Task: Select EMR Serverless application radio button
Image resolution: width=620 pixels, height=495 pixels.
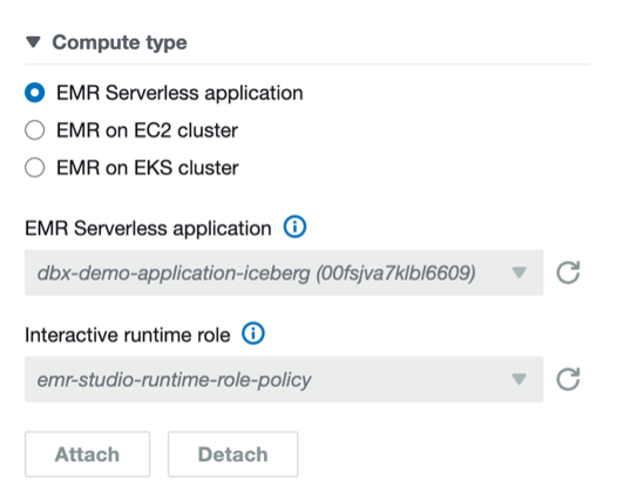Action: tap(35, 93)
